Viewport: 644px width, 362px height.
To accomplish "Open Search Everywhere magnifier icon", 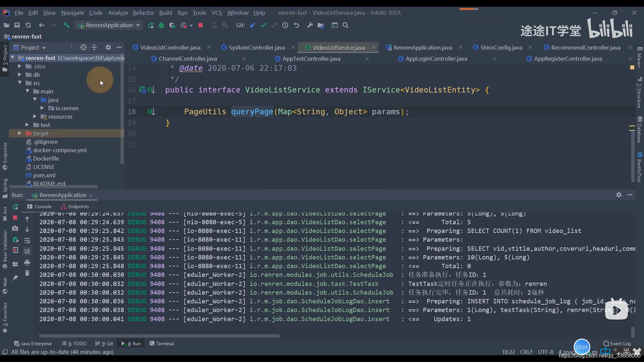I will pos(345,25).
